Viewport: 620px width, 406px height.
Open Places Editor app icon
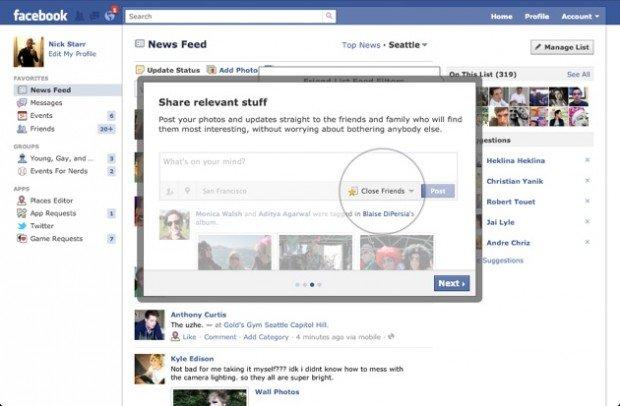pos(22,200)
